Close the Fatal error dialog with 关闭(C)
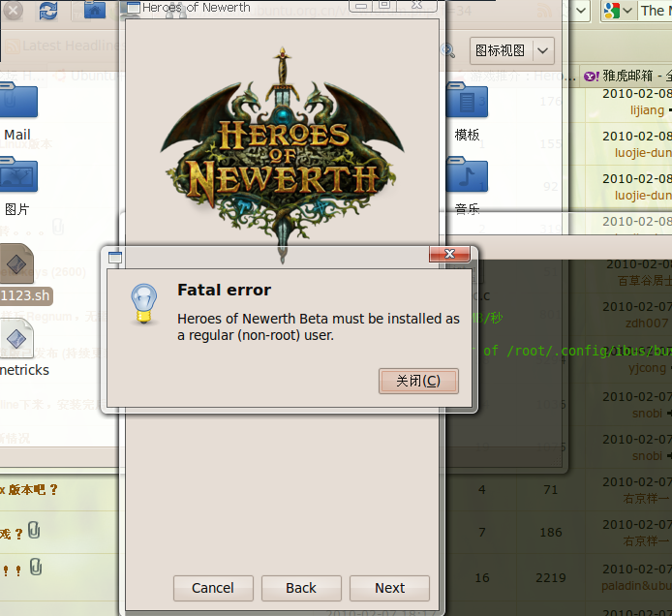672x616 pixels. pyautogui.click(x=418, y=381)
